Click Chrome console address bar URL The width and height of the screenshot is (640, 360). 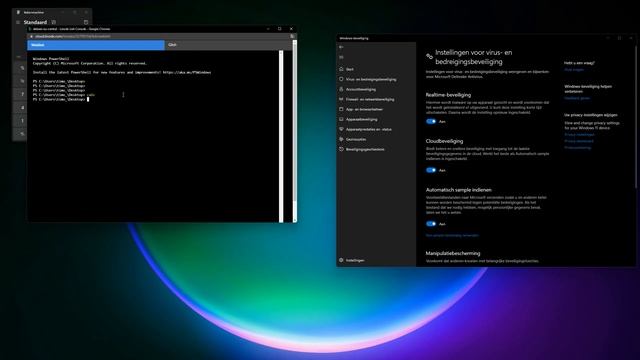tap(73, 37)
